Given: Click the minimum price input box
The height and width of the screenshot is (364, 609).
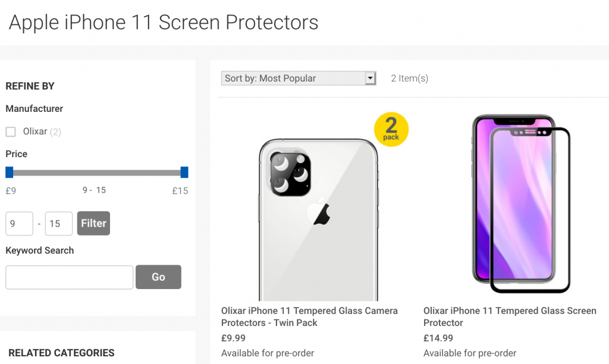Looking at the screenshot, I should point(19,224).
